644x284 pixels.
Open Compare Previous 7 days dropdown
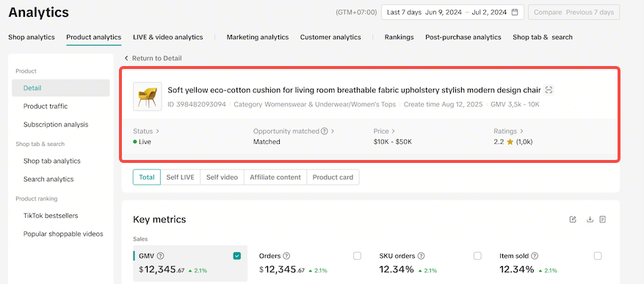point(574,12)
